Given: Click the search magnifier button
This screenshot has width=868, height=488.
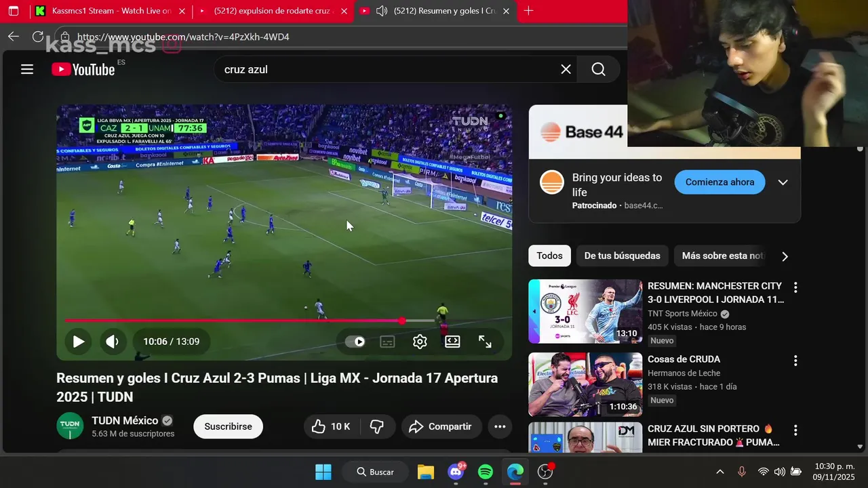Looking at the screenshot, I should [598, 69].
